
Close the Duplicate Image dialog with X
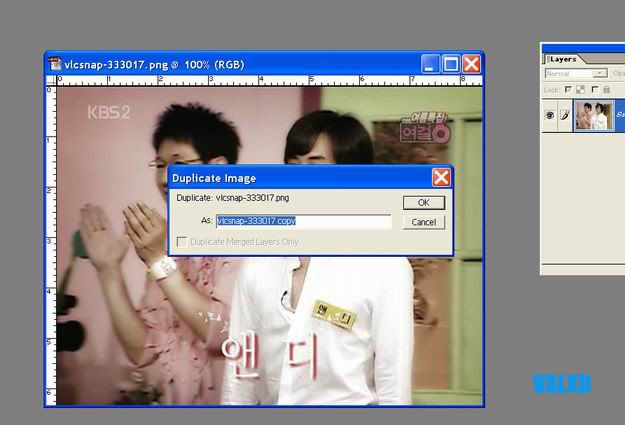pos(441,177)
